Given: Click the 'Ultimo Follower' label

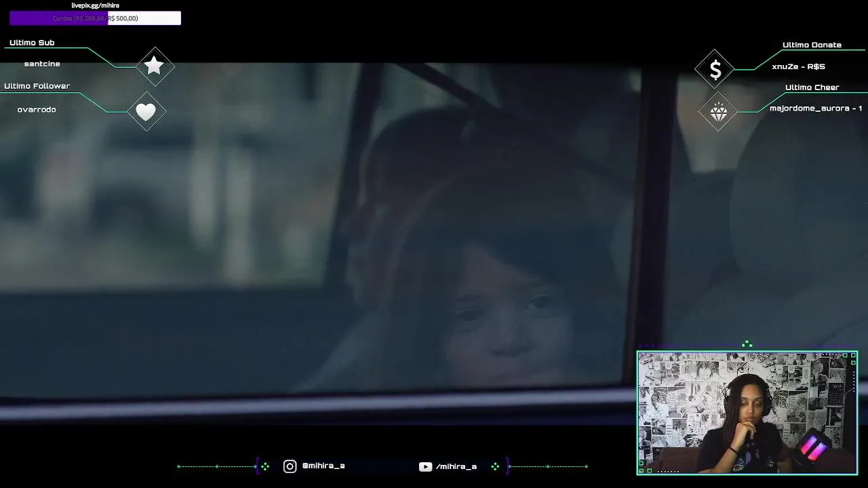Looking at the screenshot, I should pyautogui.click(x=37, y=86).
